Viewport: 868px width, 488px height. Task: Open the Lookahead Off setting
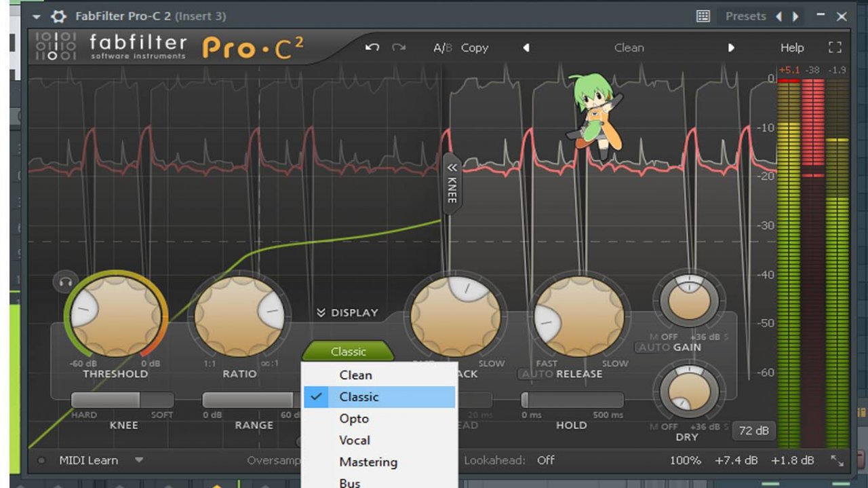pos(546,460)
